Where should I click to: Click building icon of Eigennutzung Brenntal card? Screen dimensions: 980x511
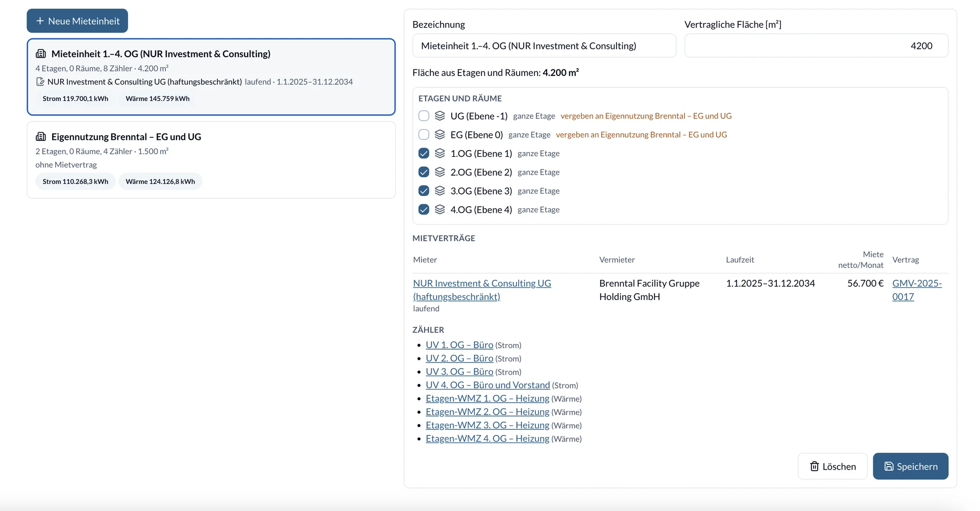tap(41, 137)
